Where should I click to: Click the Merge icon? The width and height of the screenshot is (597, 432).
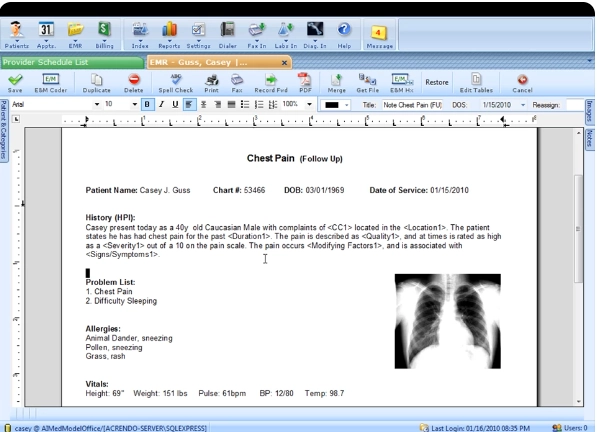(337, 83)
